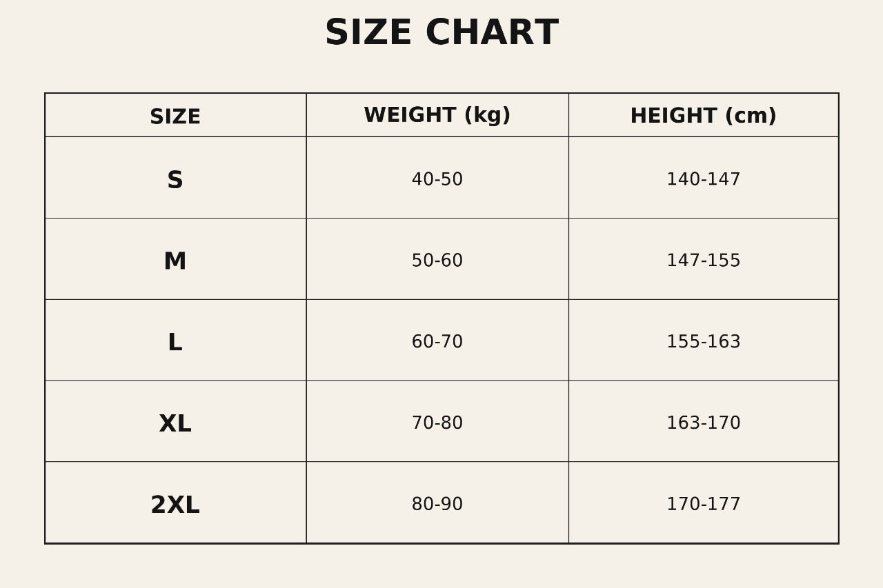Image resolution: width=883 pixels, height=588 pixels.
Task: Select the 50-60 weight value
Action: [x=437, y=261]
